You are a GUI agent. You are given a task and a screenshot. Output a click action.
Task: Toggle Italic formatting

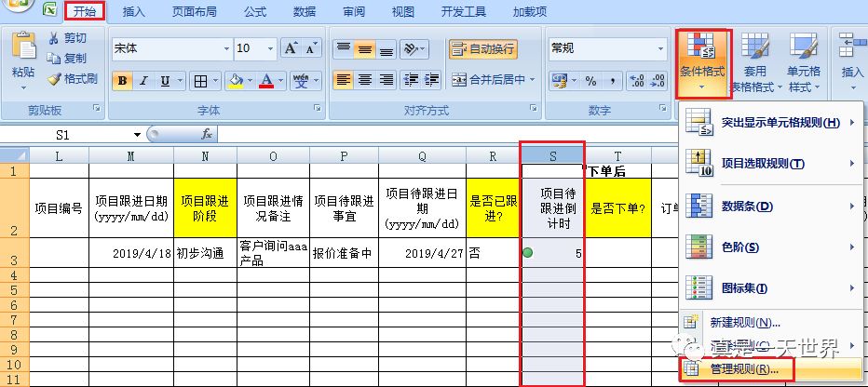tap(142, 81)
